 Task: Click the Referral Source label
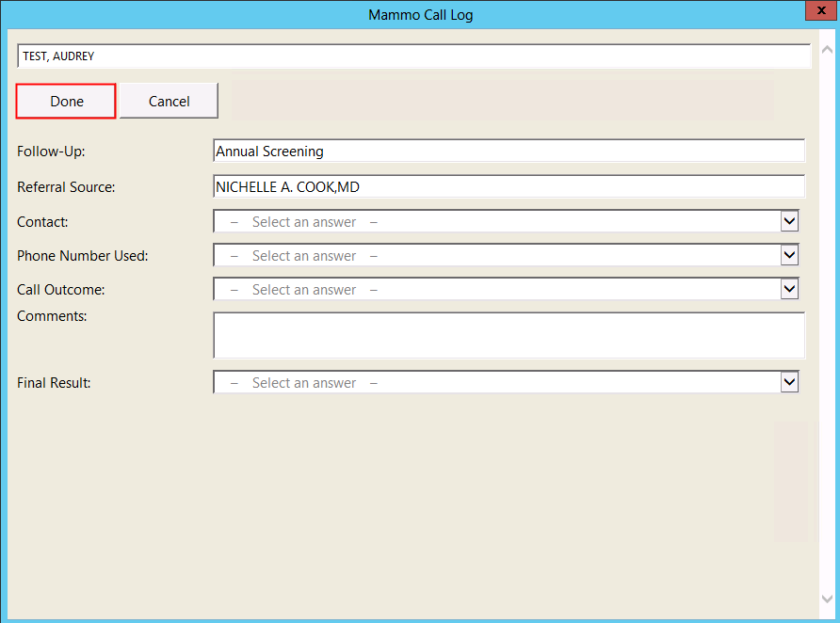[x=66, y=187]
